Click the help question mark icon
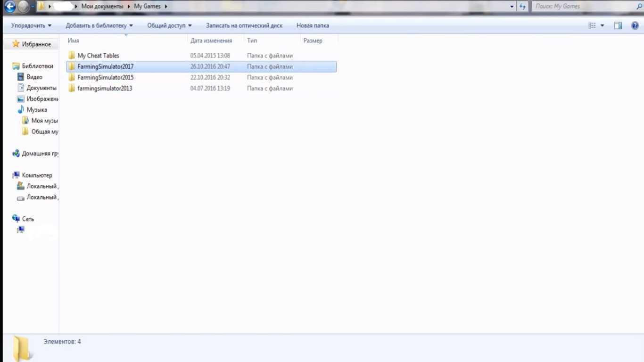The width and height of the screenshot is (644, 362). coord(635,25)
